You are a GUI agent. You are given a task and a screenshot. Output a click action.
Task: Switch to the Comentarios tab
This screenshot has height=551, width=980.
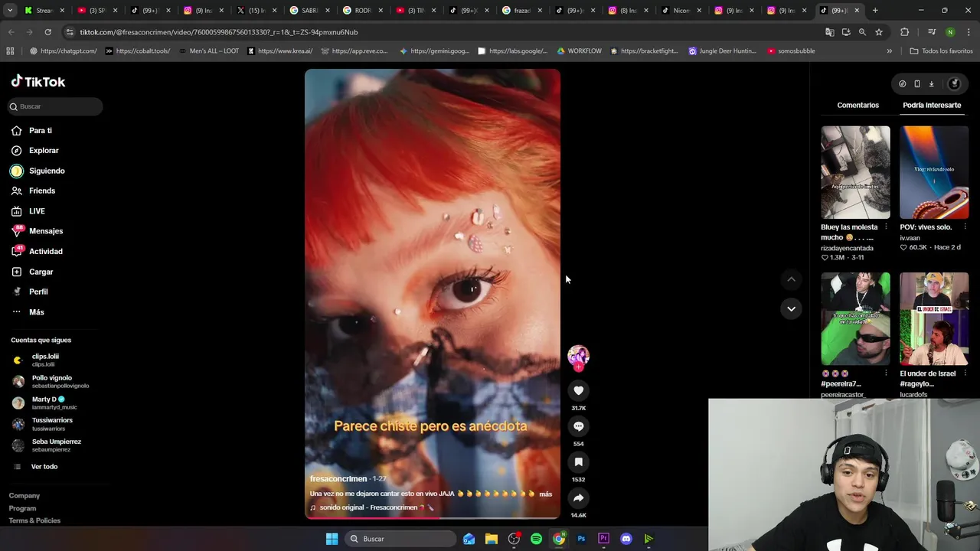click(857, 105)
